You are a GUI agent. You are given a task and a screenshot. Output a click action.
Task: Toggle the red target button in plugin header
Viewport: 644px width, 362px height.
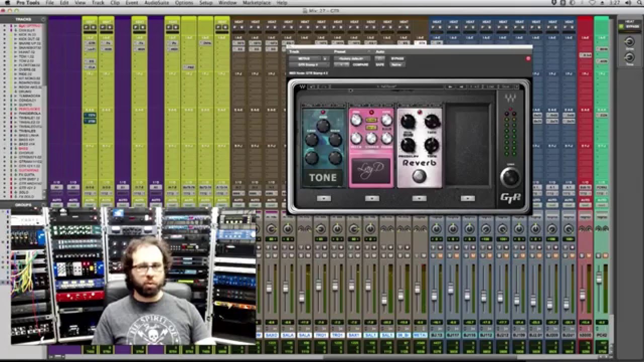(528, 58)
